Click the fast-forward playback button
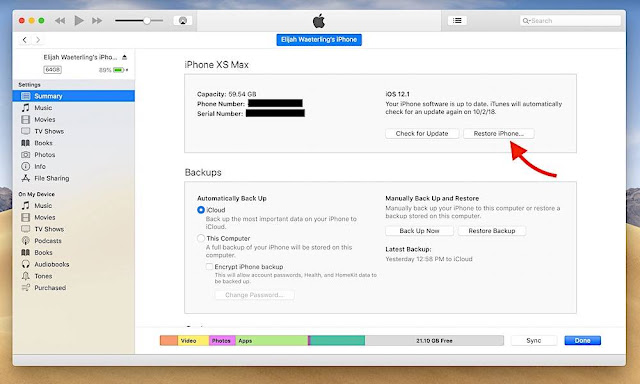Image resolution: width=640 pixels, height=384 pixels. 97,20
